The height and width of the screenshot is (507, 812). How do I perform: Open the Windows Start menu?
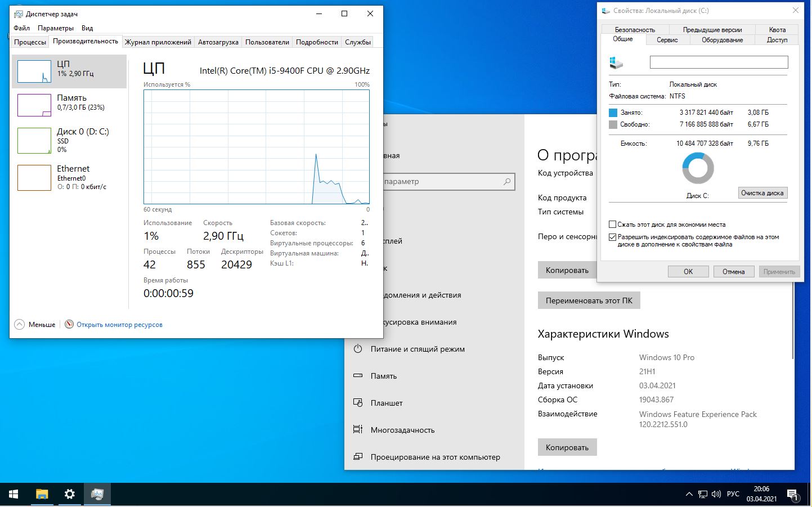coord(14,494)
